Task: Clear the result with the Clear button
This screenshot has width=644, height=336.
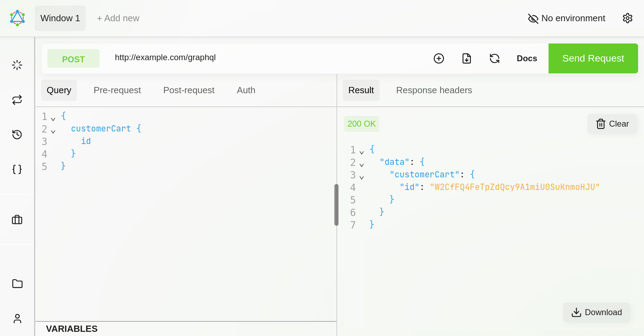Action: (x=612, y=124)
